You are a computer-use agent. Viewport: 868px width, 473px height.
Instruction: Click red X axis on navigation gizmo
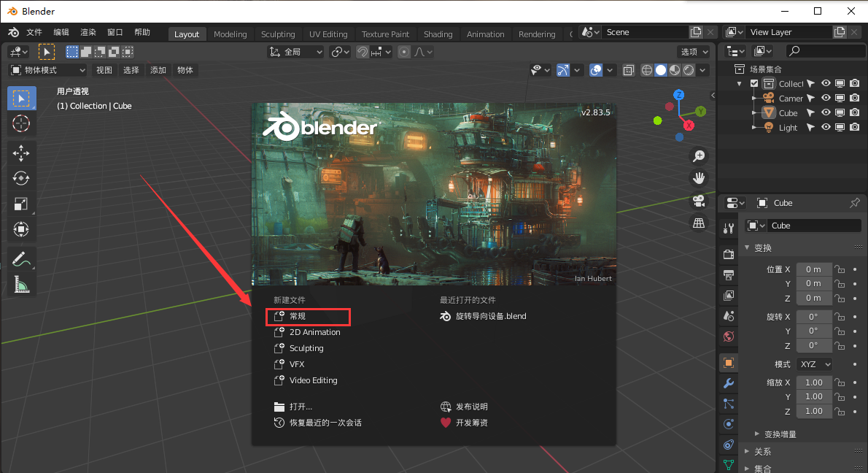tap(689, 126)
